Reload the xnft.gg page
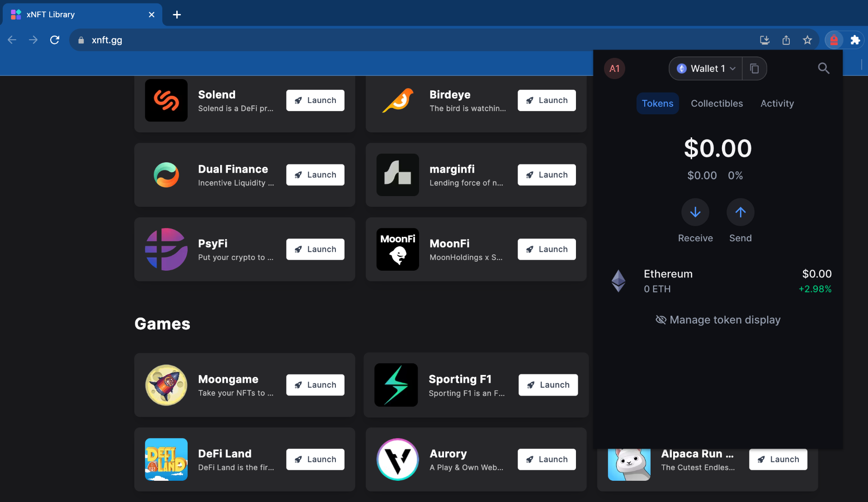Image resolution: width=868 pixels, height=502 pixels. pyautogui.click(x=55, y=40)
